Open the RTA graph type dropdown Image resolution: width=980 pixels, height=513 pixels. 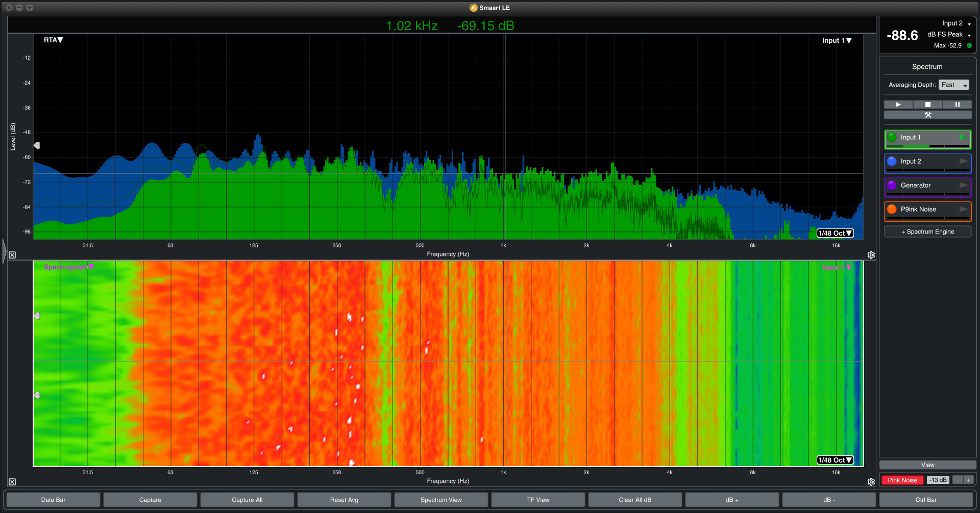pos(53,40)
